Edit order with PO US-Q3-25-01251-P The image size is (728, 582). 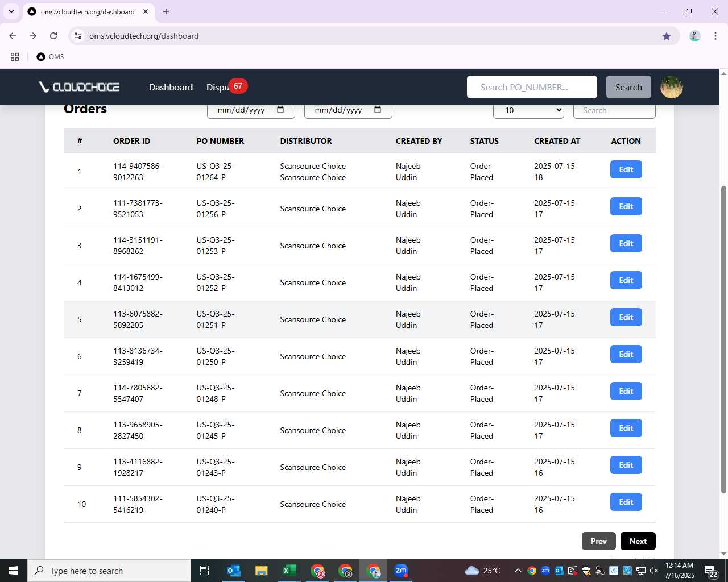pyautogui.click(x=626, y=317)
